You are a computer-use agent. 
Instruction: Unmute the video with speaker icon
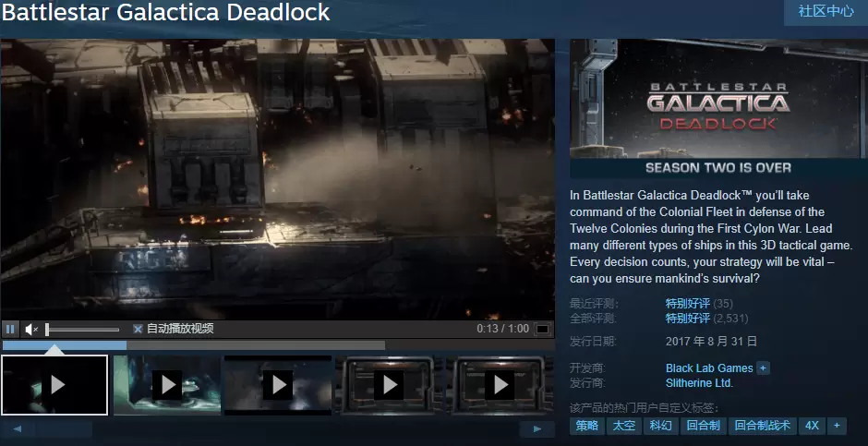coord(31,330)
